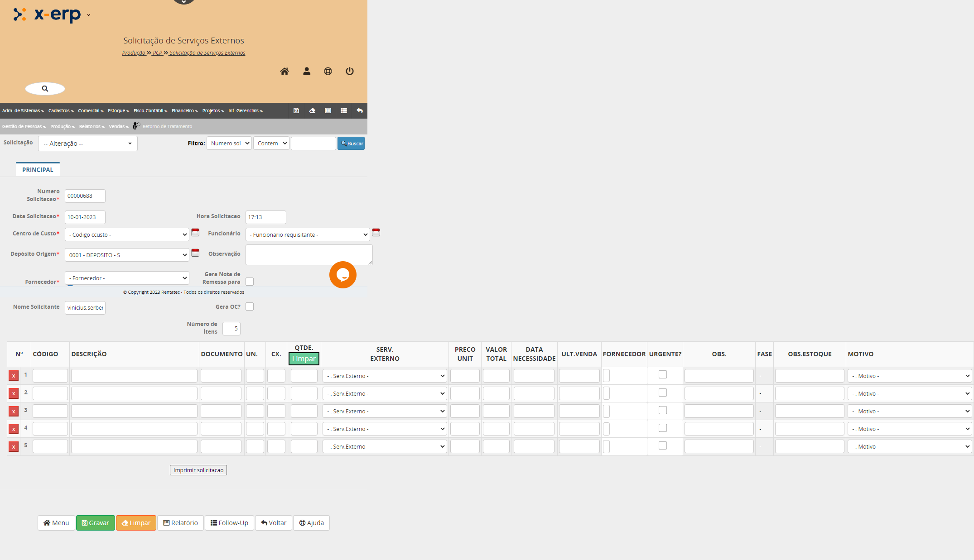Open Motivo dropdown in row 2
This screenshot has height=560, width=974.
[910, 393]
